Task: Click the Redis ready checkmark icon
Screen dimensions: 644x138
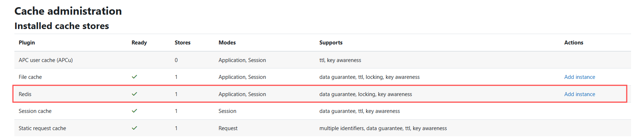Action: pos(134,94)
